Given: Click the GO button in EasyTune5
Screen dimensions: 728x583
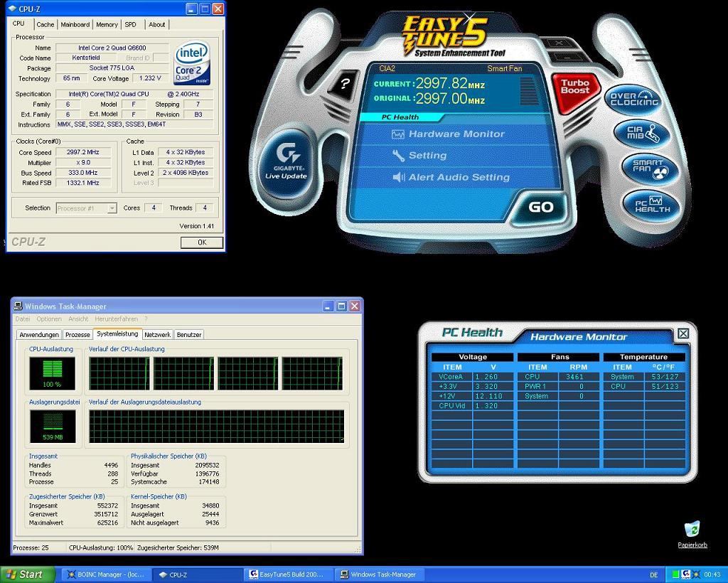Looking at the screenshot, I should point(540,207).
